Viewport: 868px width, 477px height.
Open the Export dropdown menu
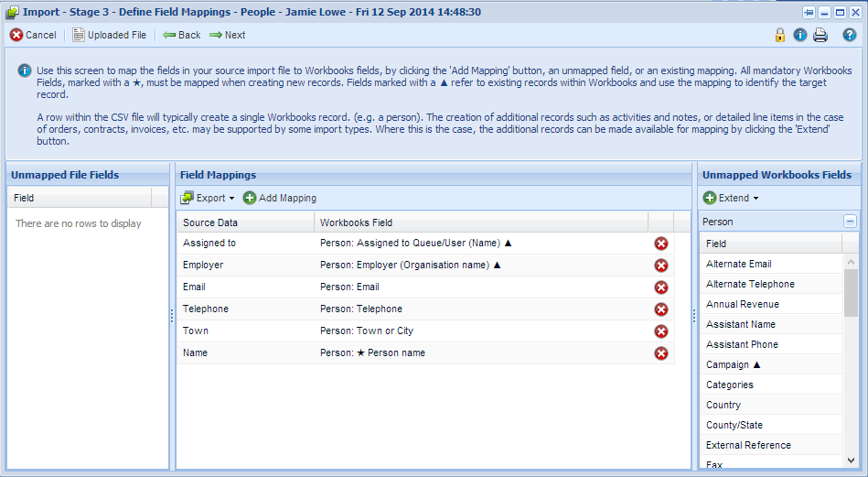pos(208,198)
